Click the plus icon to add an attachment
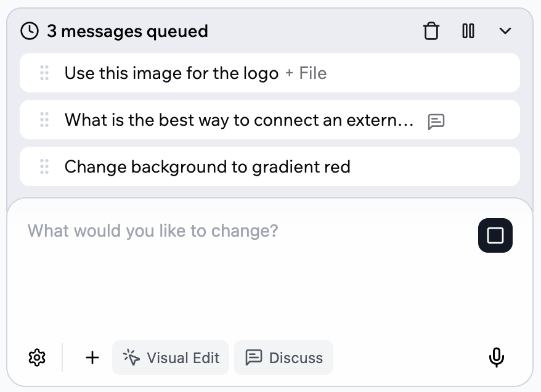The image size is (541, 392). click(x=91, y=357)
